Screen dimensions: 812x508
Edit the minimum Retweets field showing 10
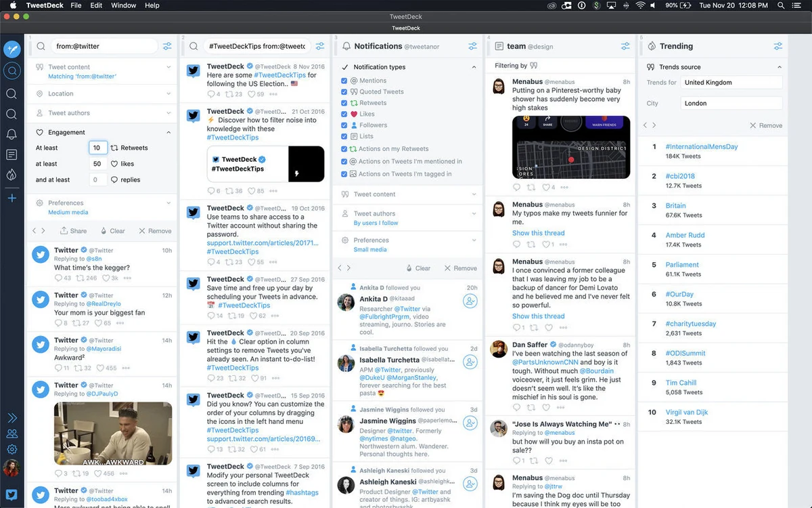[x=97, y=148]
